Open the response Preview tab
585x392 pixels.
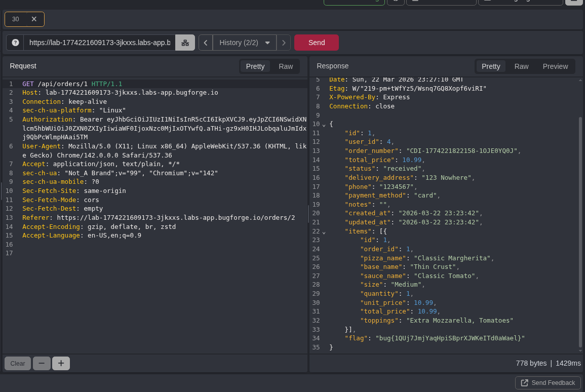pos(555,66)
